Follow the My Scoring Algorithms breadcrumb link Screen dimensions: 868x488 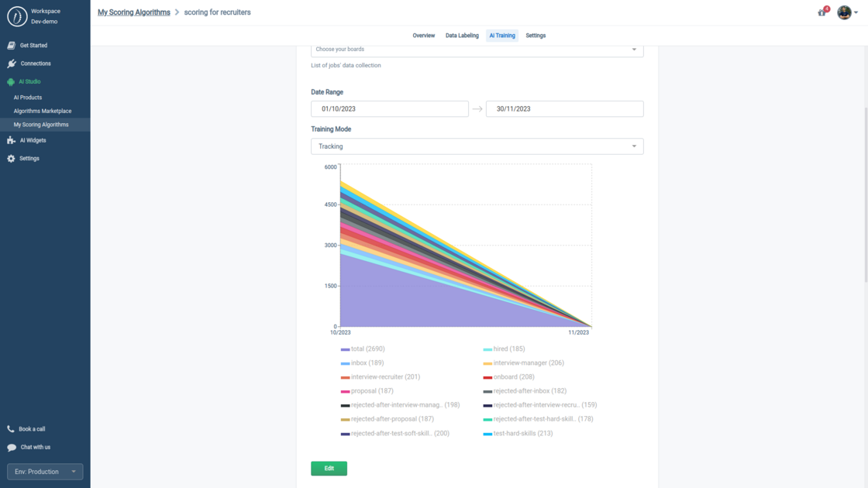[x=134, y=12]
